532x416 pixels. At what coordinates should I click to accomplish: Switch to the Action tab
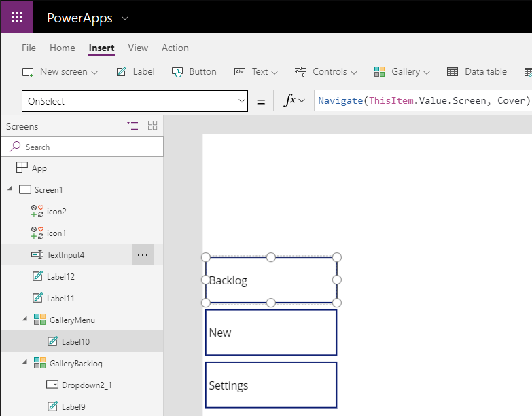(175, 48)
